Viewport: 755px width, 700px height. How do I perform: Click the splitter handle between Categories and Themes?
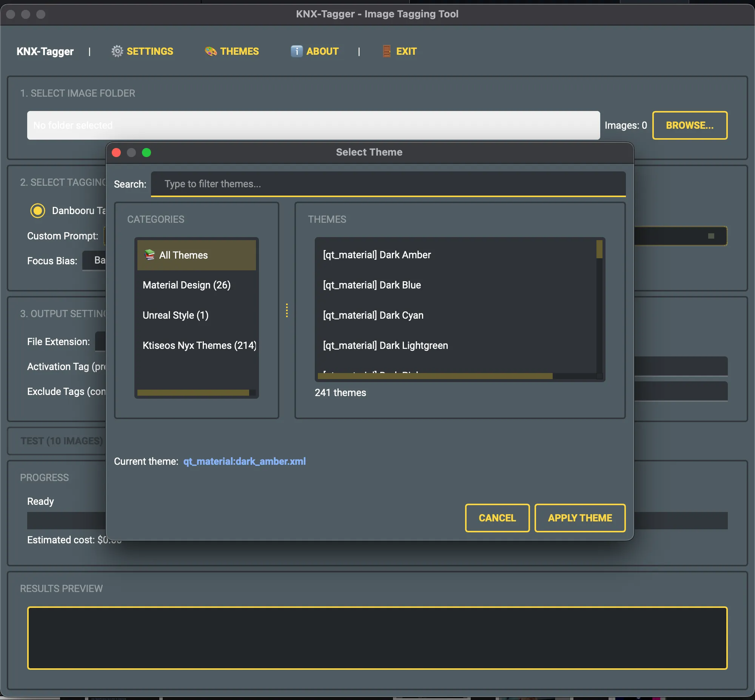(287, 310)
